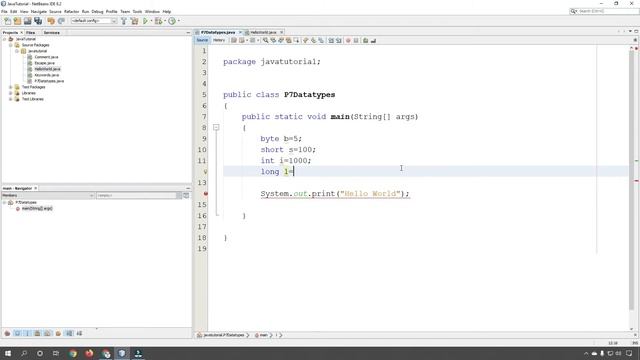Expand the Test Packages node
The height and width of the screenshot is (360, 640).
pos(11,87)
